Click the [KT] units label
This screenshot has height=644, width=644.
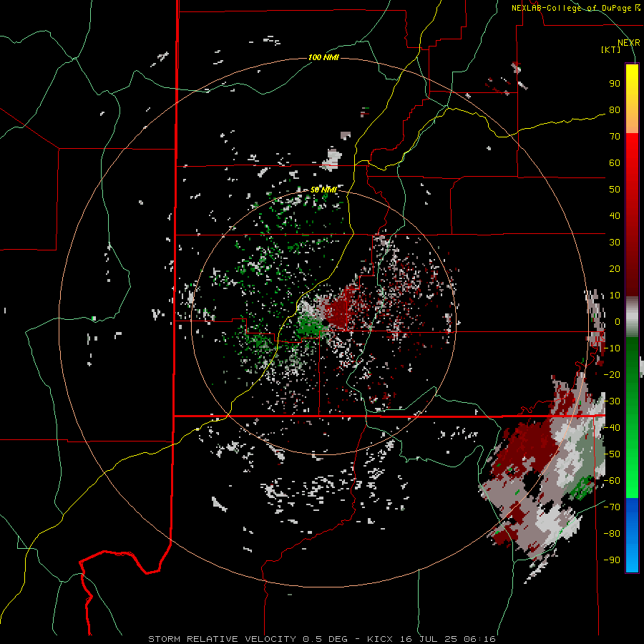pos(611,49)
